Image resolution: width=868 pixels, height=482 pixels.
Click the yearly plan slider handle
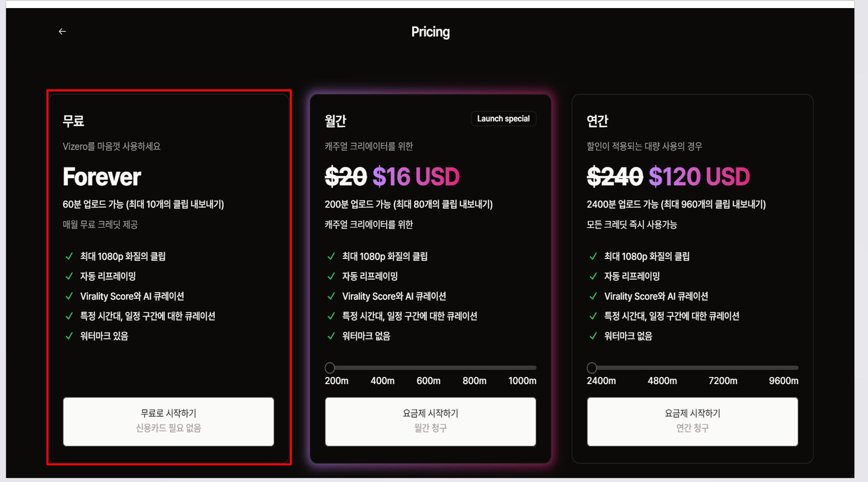[592, 368]
